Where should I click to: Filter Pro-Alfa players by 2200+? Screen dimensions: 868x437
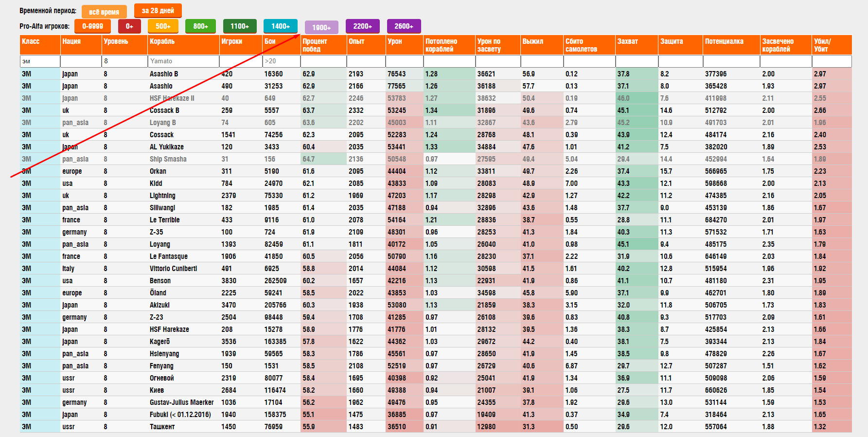point(363,26)
